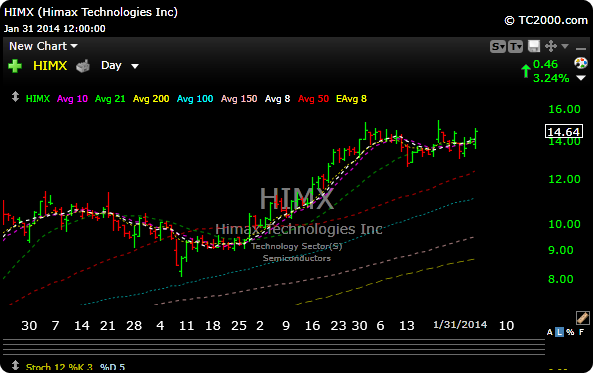
Task: Toggle arithmetic scale with the A button
Action: (x=550, y=332)
